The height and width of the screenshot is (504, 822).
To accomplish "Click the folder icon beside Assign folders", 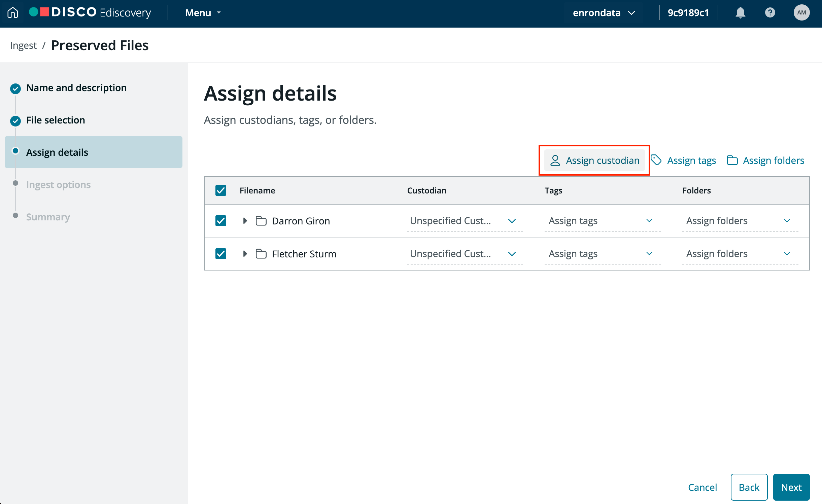I will coord(732,160).
